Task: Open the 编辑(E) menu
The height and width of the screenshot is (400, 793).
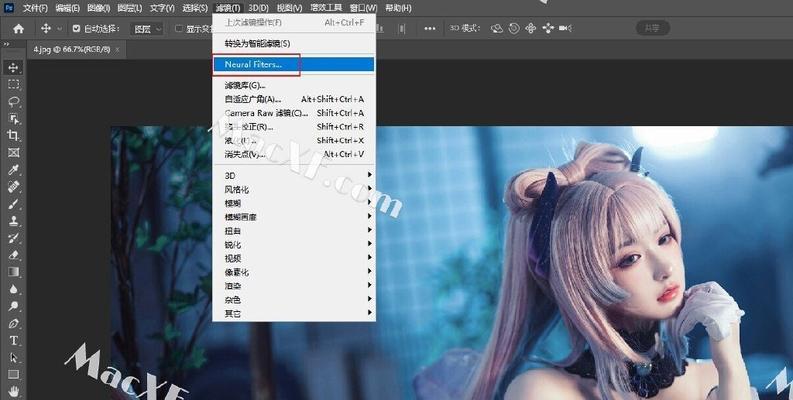Action: (68, 8)
